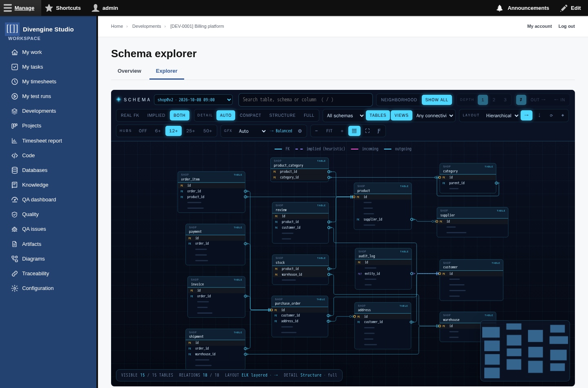Open the GFX Auto dropdown
The width and height of the screenshot is (588, 388).
pyautogui.click(x=252, y=131)
